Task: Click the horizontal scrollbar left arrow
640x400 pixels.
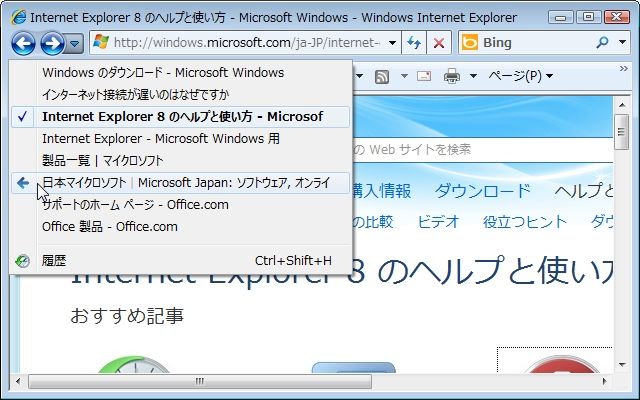Action: [x=18, y=382]
